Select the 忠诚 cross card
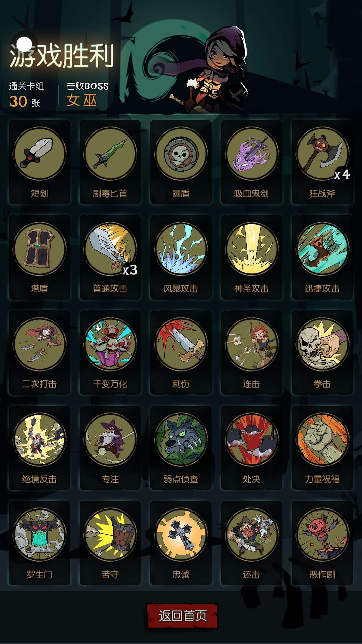Viewport: 362px width, 644px height. click(x=181, y=543)
